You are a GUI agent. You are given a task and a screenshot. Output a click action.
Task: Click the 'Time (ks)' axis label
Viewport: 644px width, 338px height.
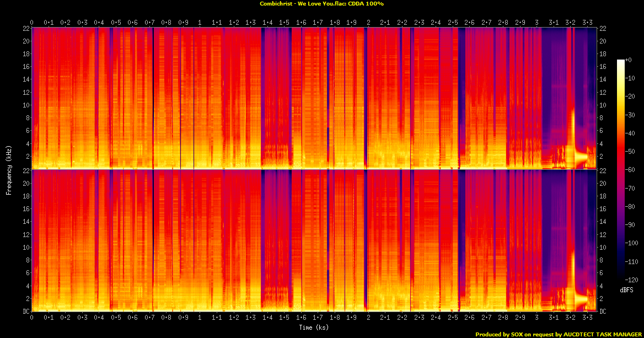[314, 328]
